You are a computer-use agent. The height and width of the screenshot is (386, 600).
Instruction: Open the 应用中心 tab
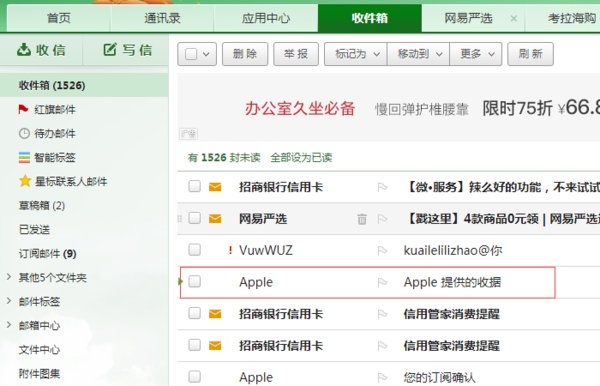(x=266, y=18)
